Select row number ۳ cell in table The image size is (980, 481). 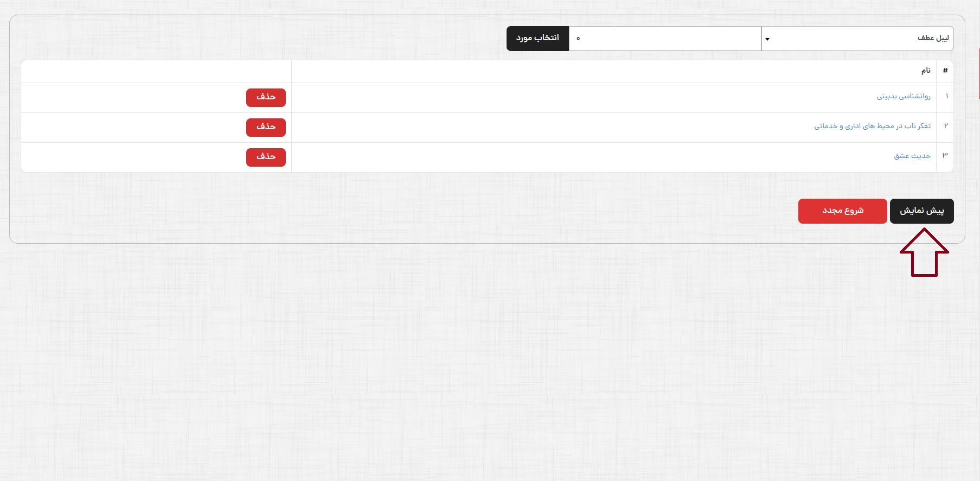945,156
